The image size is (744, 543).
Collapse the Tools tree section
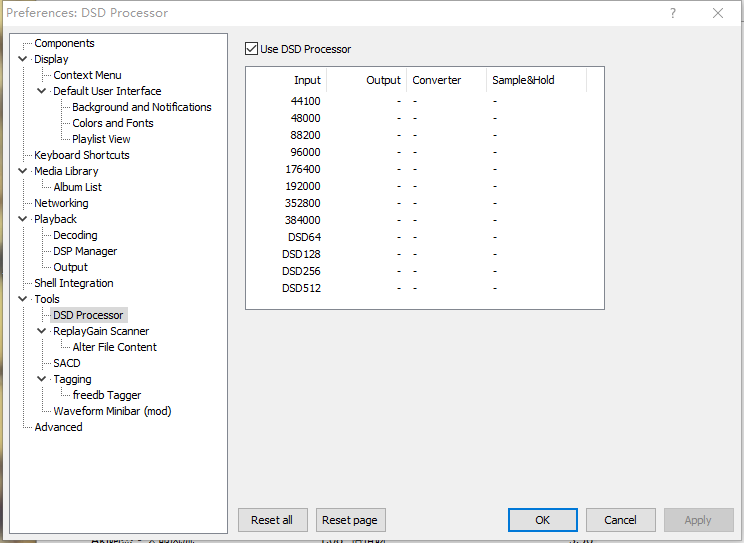pyautogui.click(x=23, y=299)
